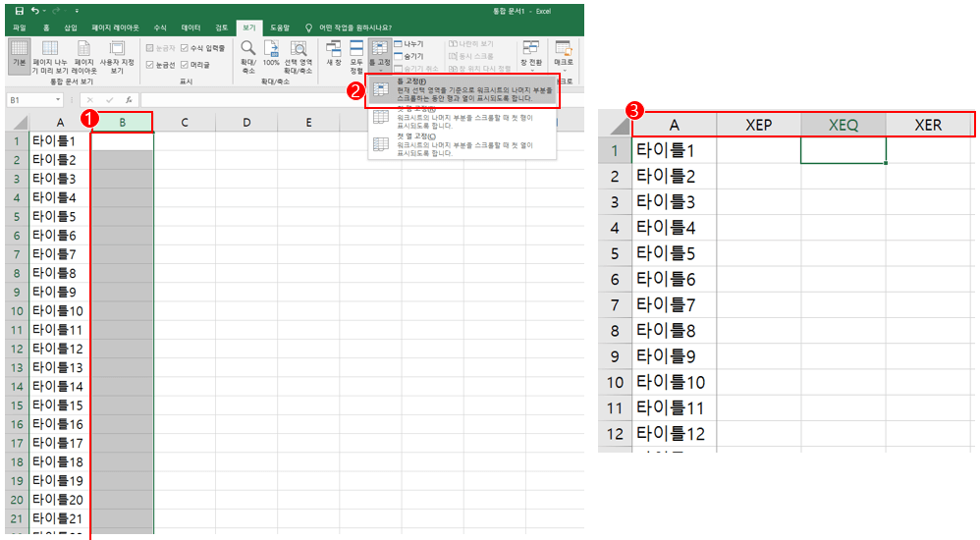Open the 페이지 레이아웃 ribbon tab
The height and width of the screenshot is (540, 980).
(115, 27)
